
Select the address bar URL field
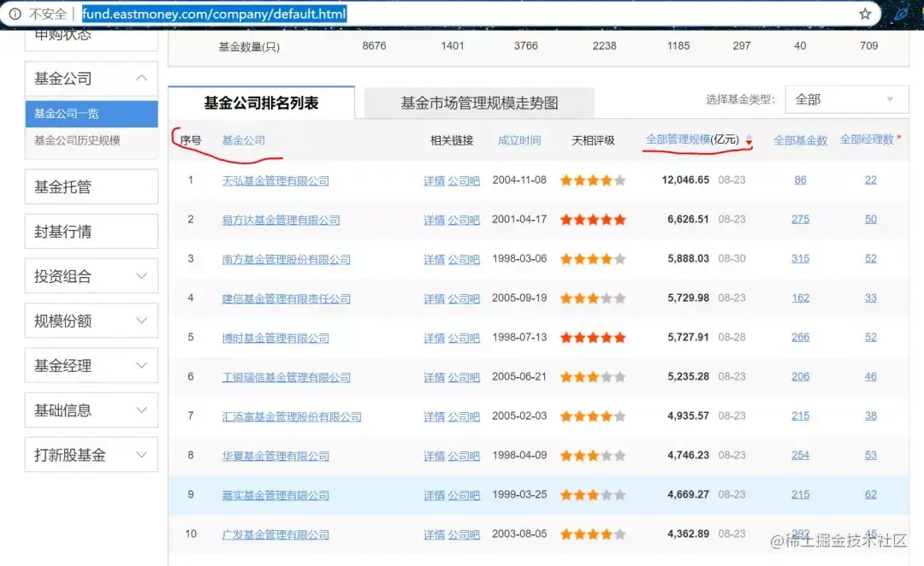[214, 14]
